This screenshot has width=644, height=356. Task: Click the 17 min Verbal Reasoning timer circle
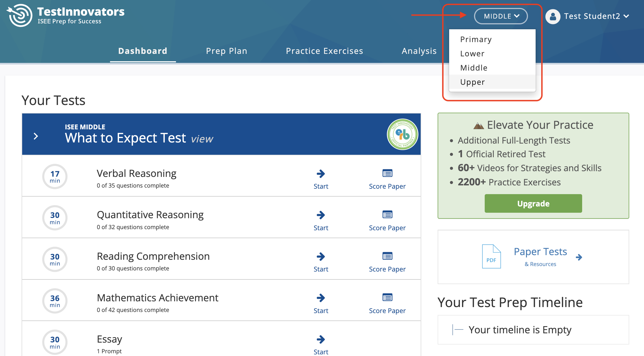[x=55, y=176]
